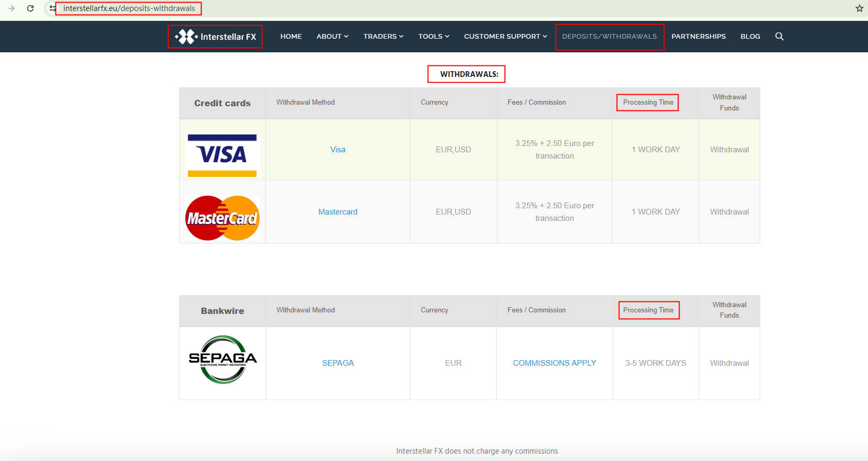Expand the CUSTOMER SUPPORT dropdown menu
This screenshot has width=868, height=461.
(x=505, y=36)
